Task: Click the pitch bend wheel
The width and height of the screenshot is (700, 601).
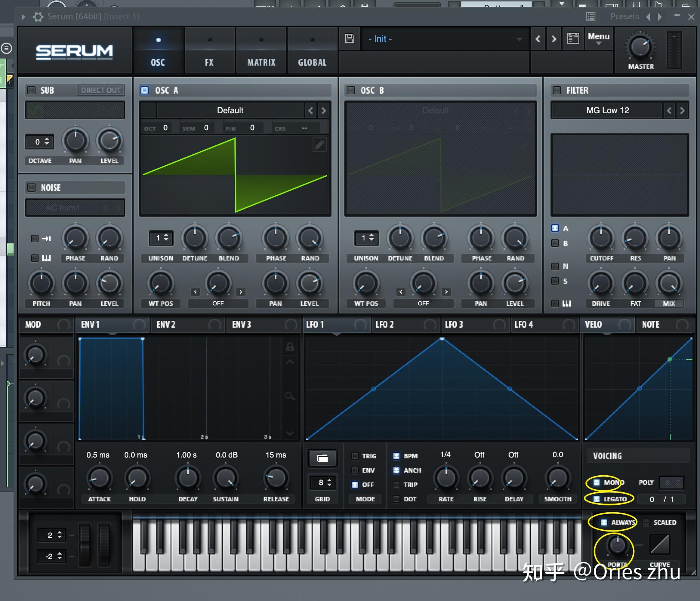Action: coord(85,544)
